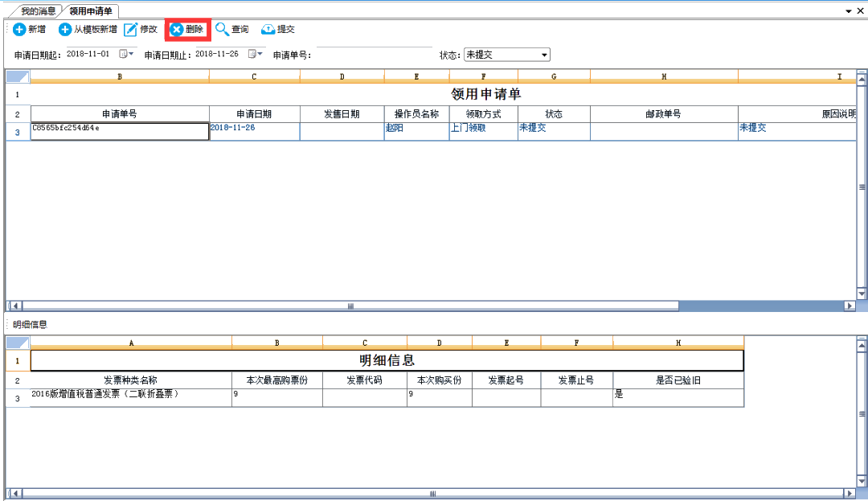Select cell 9 under 本次购买份
868x501 pixels.
tap(439, 397)
